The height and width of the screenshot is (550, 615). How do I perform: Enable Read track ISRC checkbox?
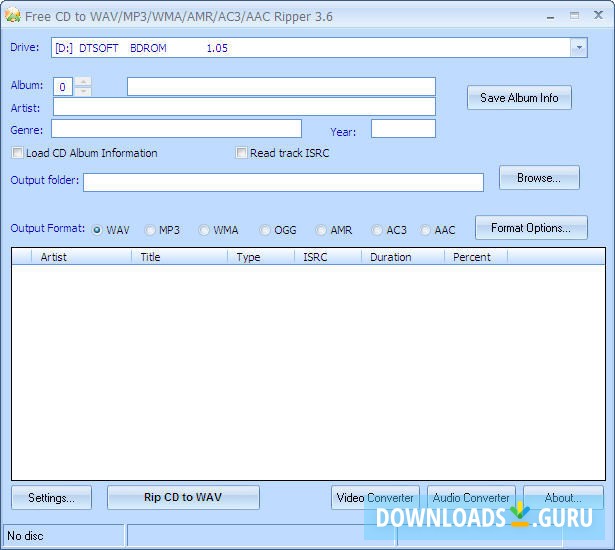[x=241, y=153]
